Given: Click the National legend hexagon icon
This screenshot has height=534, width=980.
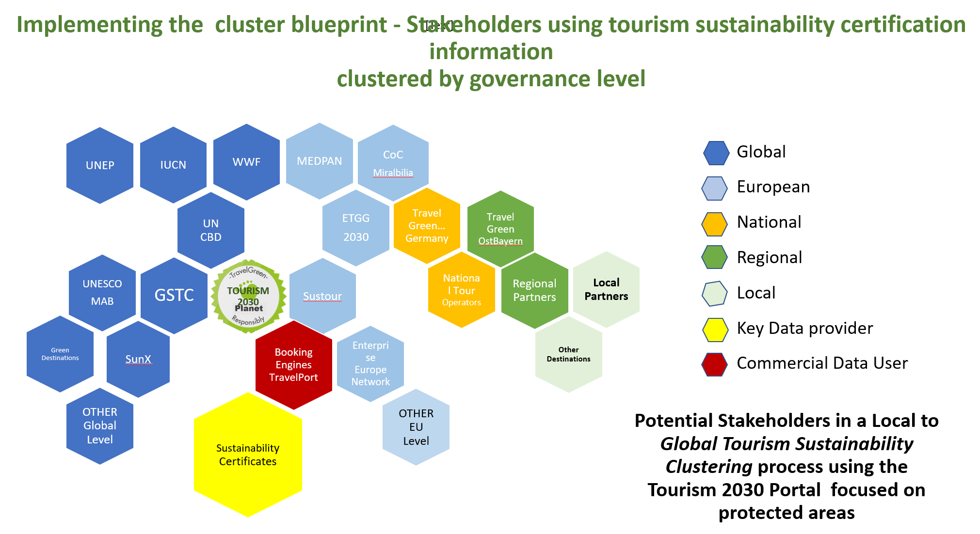Looking at the screenshot, I should 715,224.
